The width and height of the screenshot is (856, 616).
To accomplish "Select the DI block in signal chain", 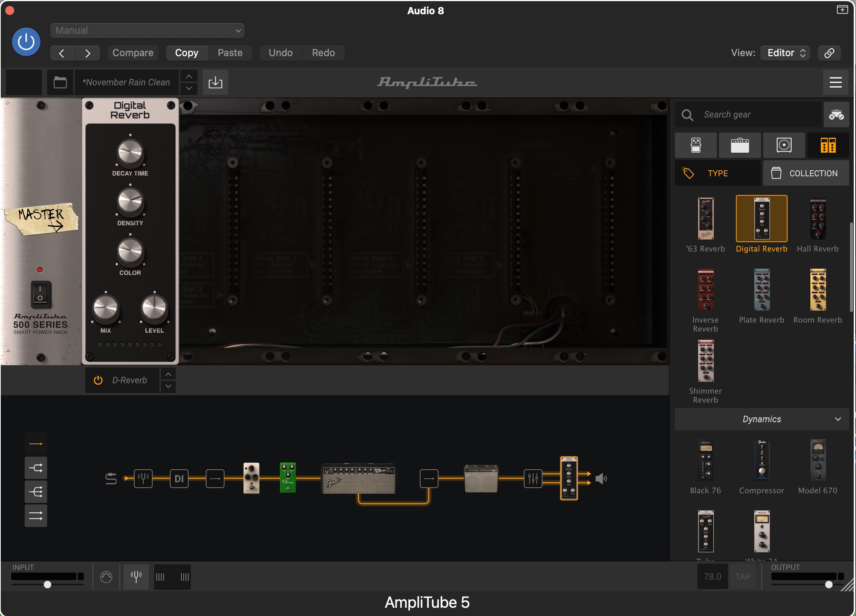I will 179,479.
